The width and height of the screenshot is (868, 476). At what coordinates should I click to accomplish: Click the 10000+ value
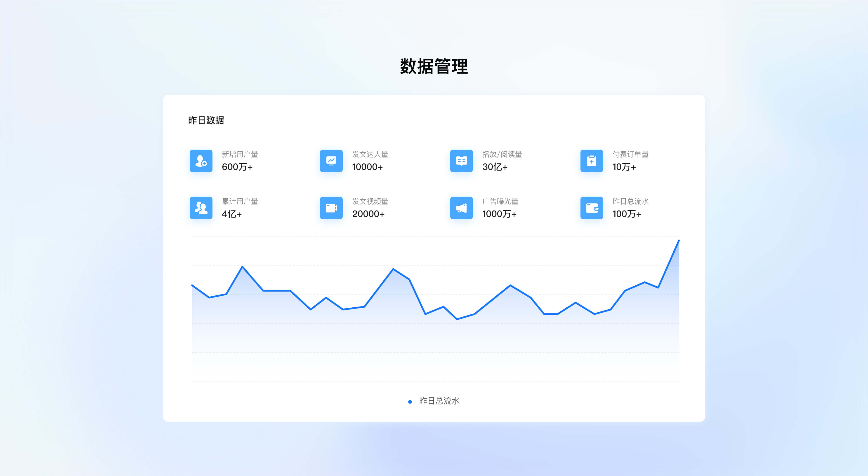(x=367, y=167)
